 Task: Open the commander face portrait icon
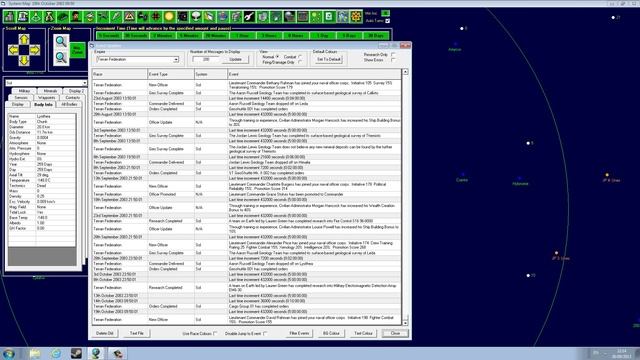tap(76, 17)
